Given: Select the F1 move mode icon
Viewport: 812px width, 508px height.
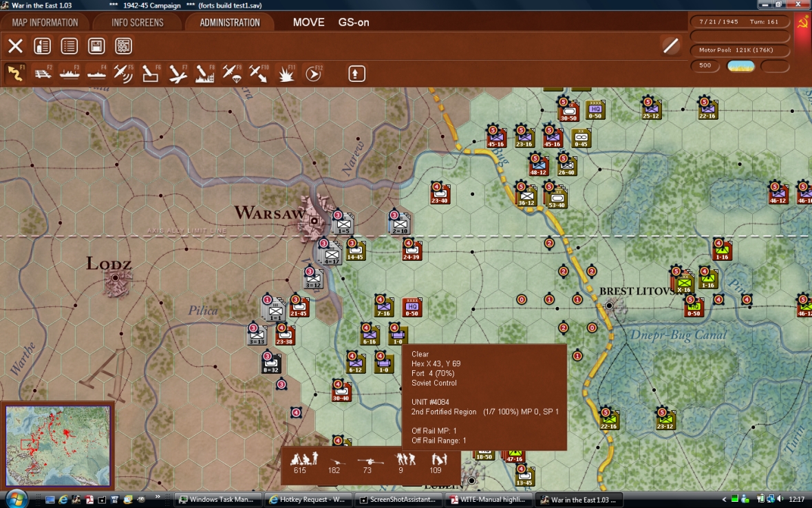Looking at the screenshot, I should (15, 74).
